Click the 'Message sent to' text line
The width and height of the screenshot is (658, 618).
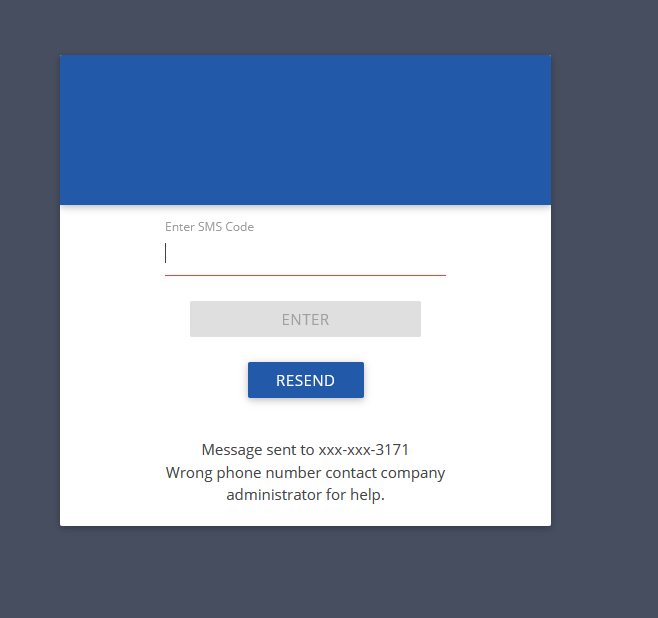[305, 450]
